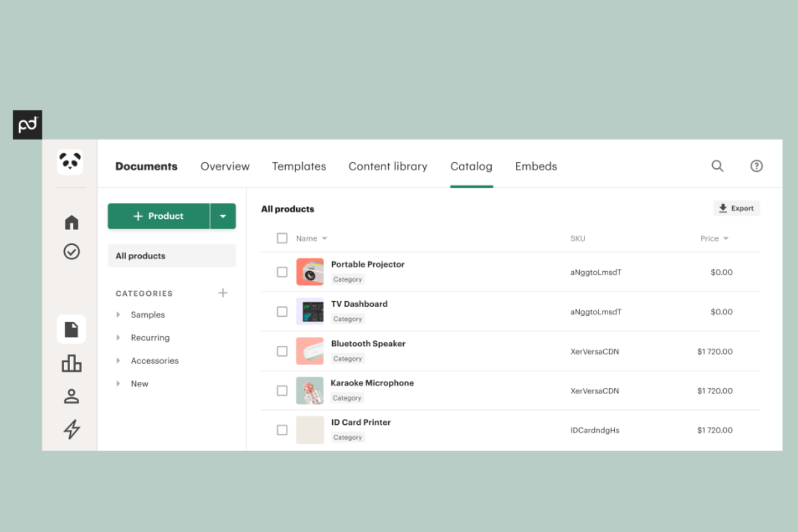Open the reports bar chart icon

pos(71,363)
